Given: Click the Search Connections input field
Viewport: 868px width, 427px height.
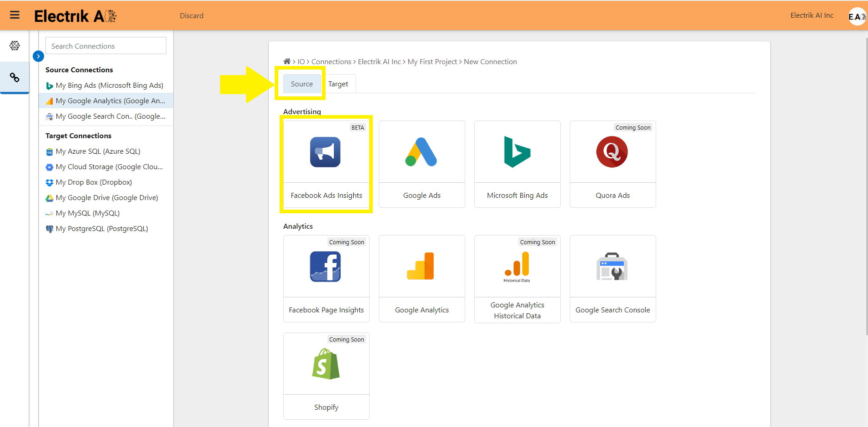Looking at the screenshot, I should (x=105, y=45).
